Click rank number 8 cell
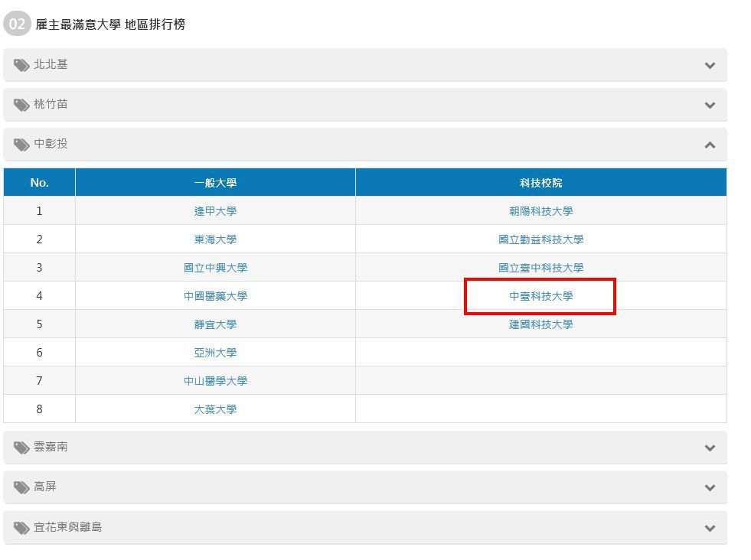 click(x=39, y=409)
